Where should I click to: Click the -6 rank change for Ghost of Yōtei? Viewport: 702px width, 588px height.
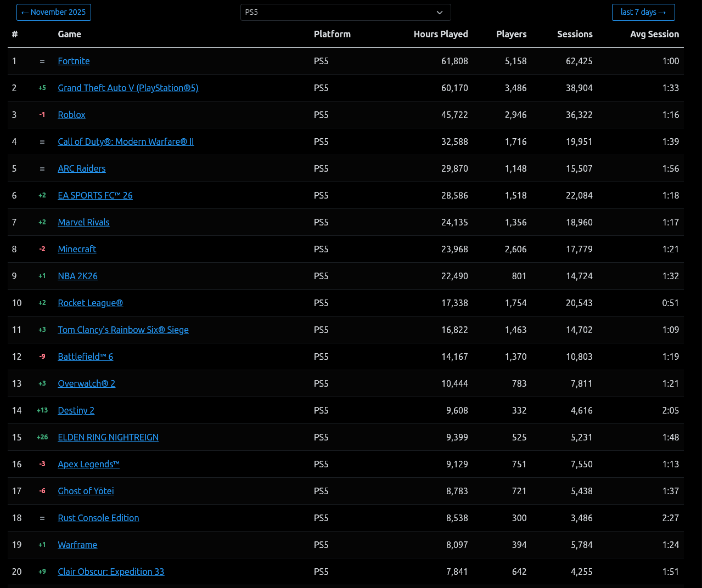coord(42,491)
